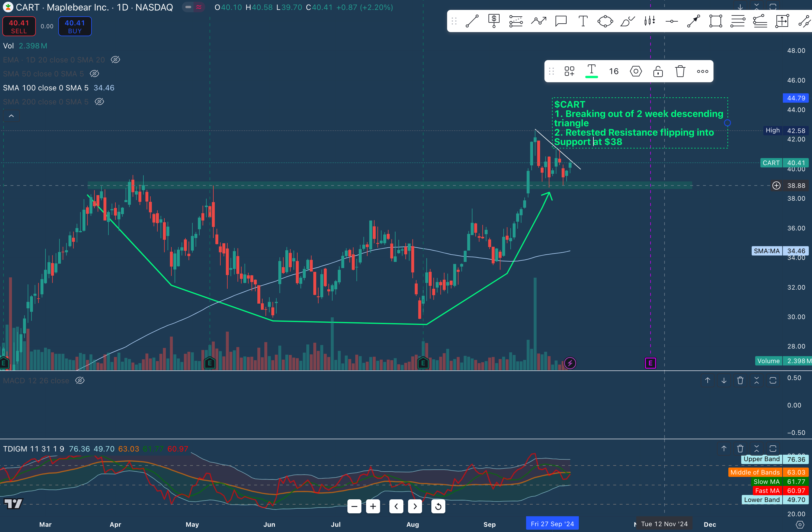Click the 44.79 price label on axis
Image resolution: width=812 pixels, height=532 pixels.
click(x=796, y=98)
